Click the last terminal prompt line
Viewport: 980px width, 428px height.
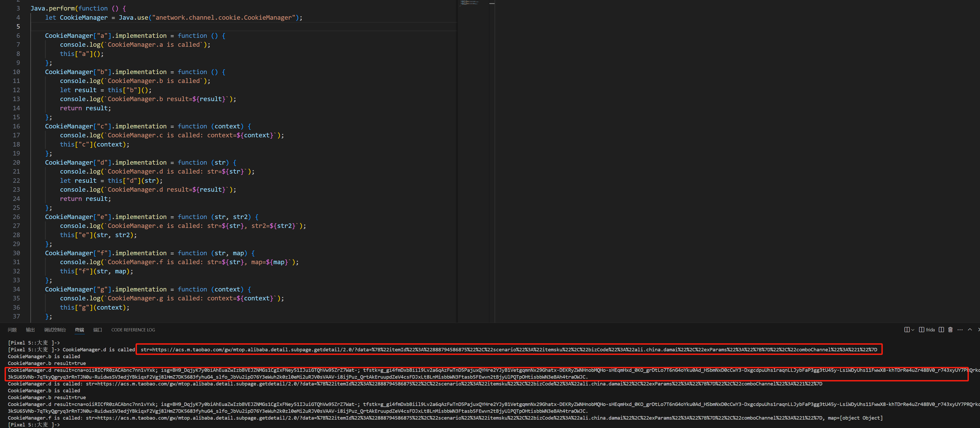(34, 425)
